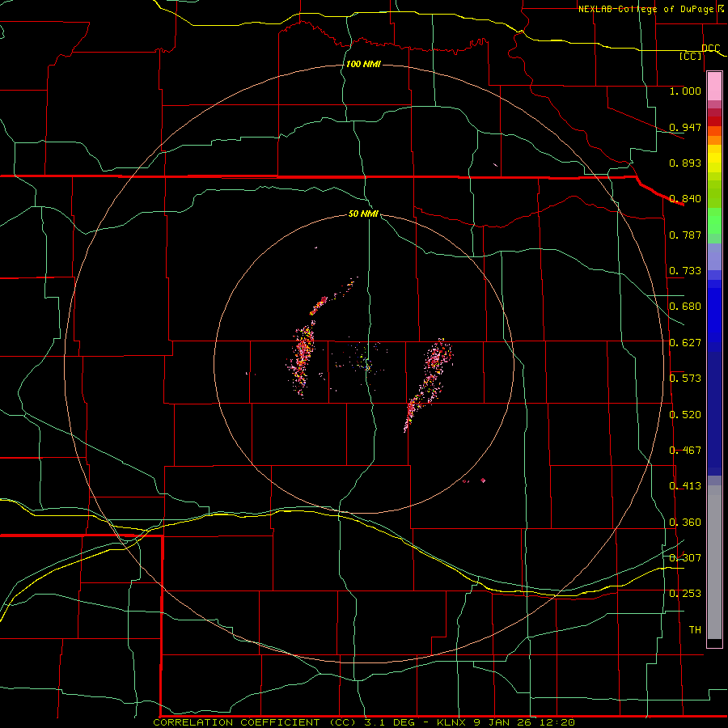Click the "100 NMI" range ring label
The height and width of the screenshot is (728, 728).
point(363,64)
